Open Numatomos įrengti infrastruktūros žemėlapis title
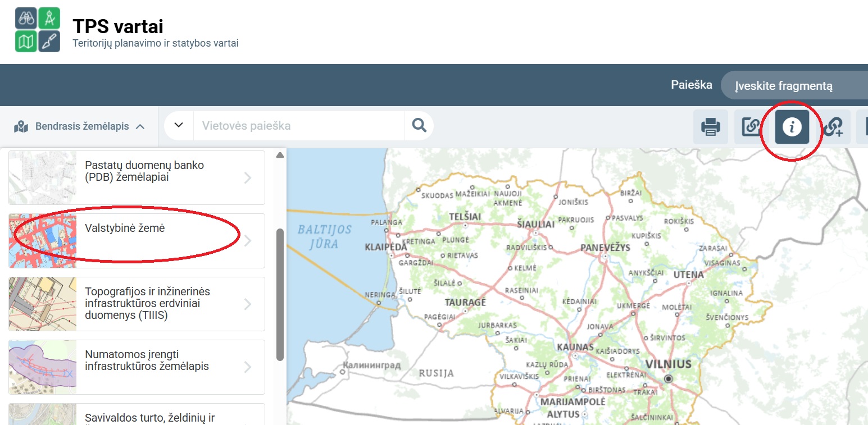Screen dimensions: 868x425 coord(147,361)
